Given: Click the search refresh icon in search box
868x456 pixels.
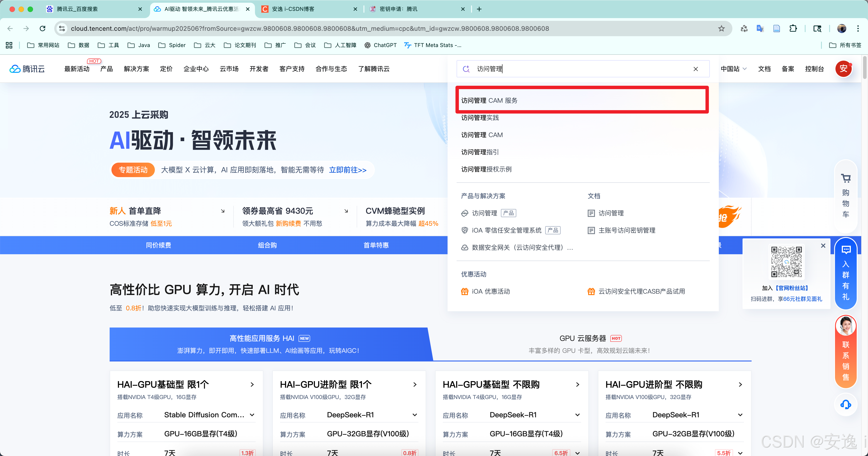Looking at the screenshot, I should click(466, 69).
